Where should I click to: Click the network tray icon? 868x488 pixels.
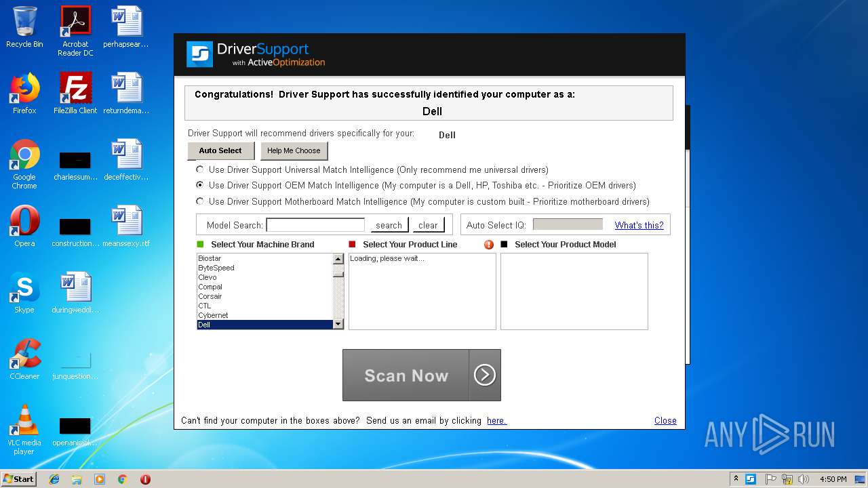(787, 479)
